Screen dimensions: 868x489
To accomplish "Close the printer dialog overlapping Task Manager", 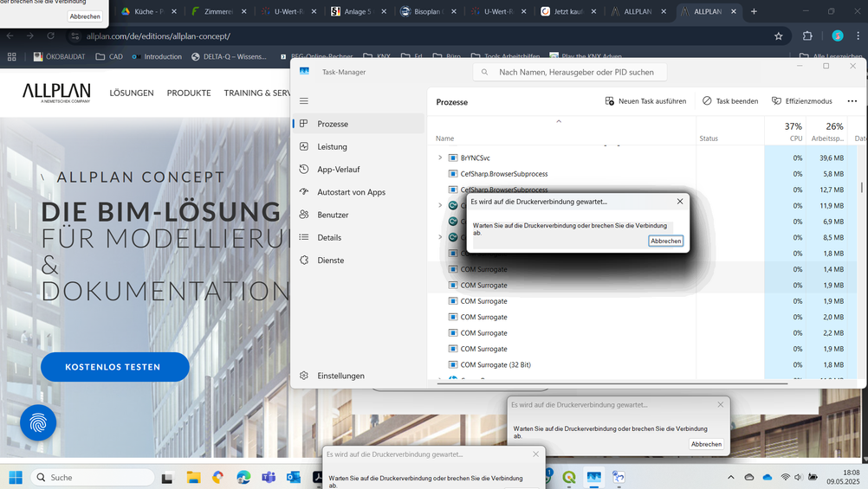I will tap(680, 202).
